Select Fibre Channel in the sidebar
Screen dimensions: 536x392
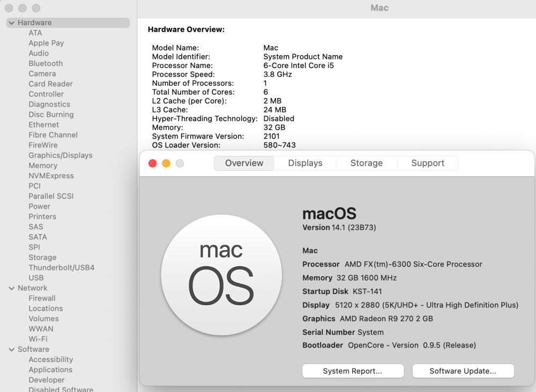53,135
